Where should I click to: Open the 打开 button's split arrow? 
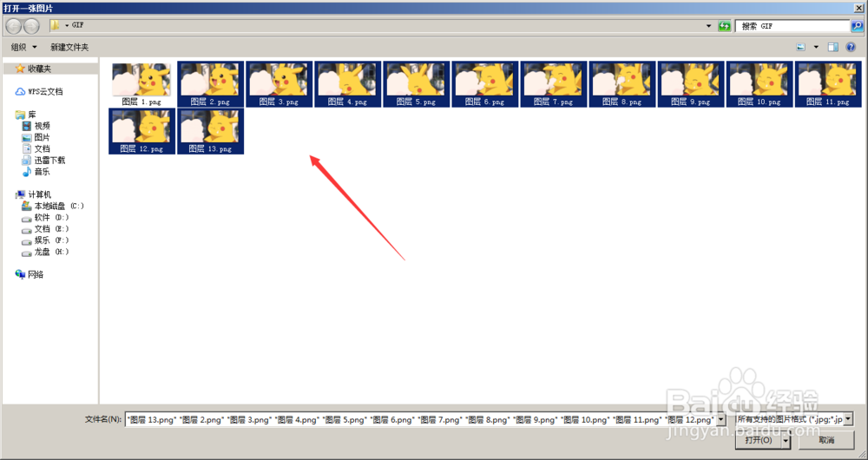786,441
